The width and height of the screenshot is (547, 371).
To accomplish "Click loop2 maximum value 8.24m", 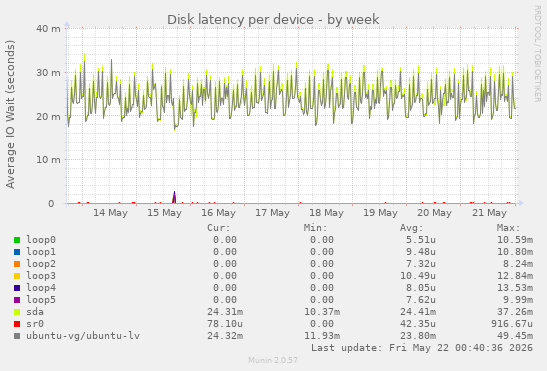I will [518, 264].
